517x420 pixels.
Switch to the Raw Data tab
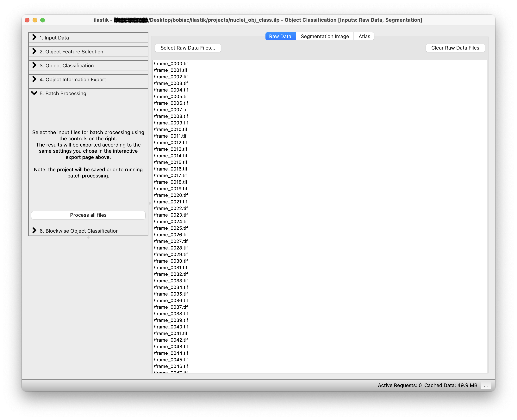point(280,36)
